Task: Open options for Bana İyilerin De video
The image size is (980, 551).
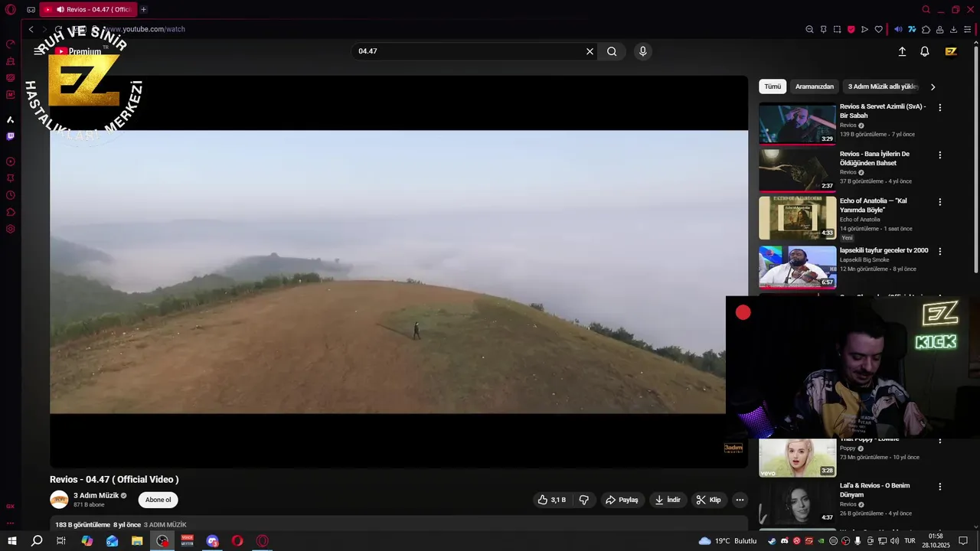Action: coord(940,155)
